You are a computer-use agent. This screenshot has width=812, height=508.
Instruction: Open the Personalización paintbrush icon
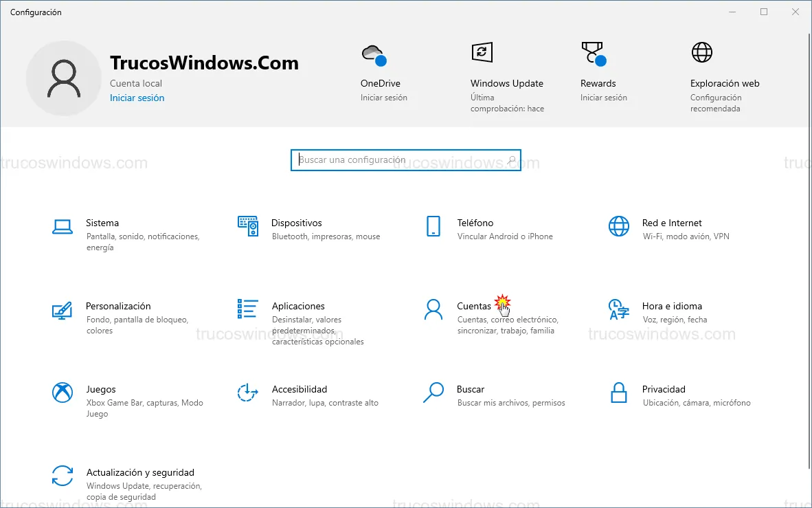(x=63, y=310)
